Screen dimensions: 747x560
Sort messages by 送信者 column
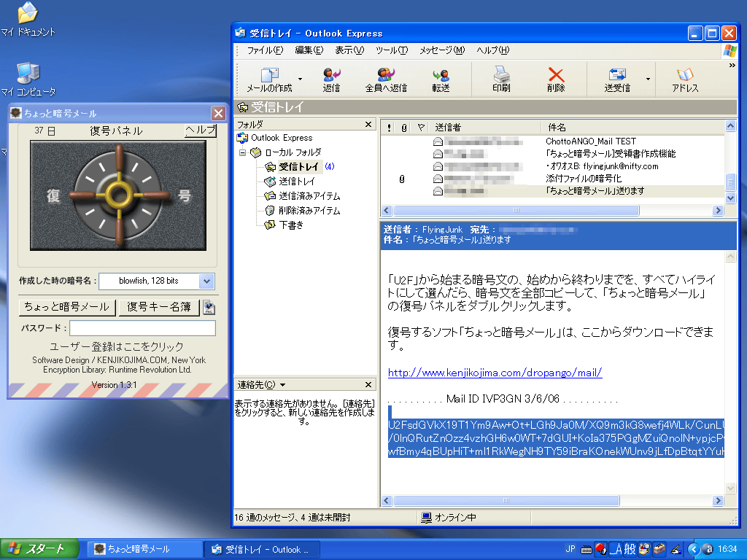(485, 128)
